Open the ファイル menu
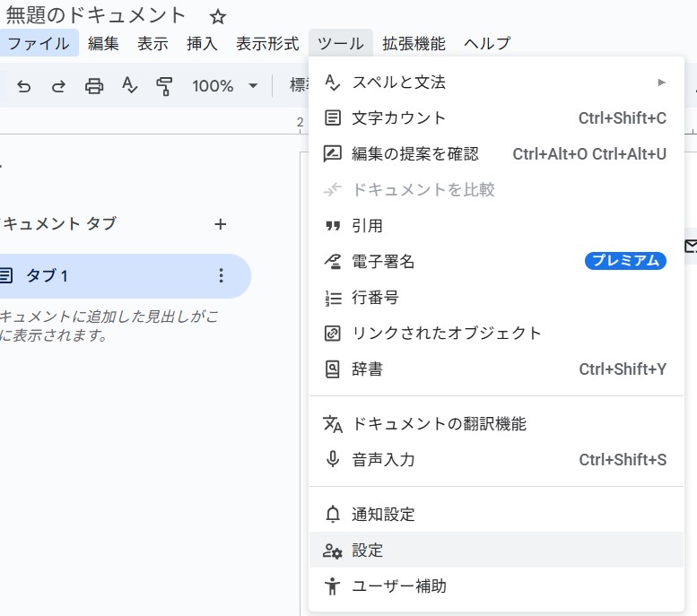Screen dimensions: 697x616 point(39,43)
